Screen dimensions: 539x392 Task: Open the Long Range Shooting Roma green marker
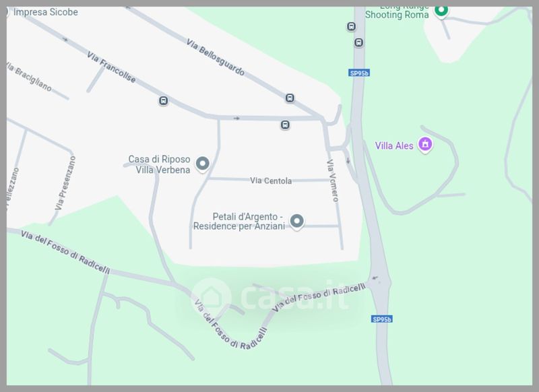pos(441,10)
